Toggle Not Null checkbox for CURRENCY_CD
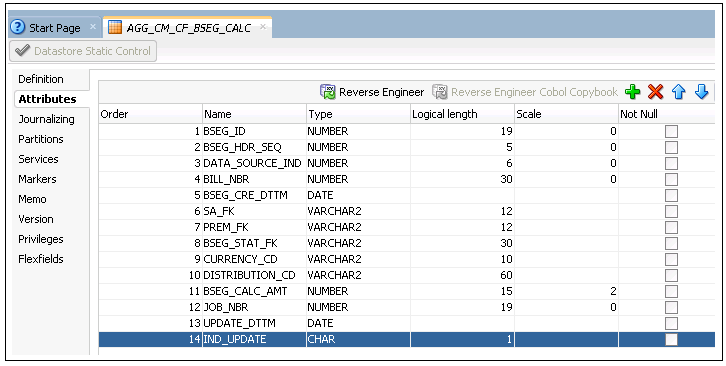This screenshot has height=366, width=726. pos(671,259)
